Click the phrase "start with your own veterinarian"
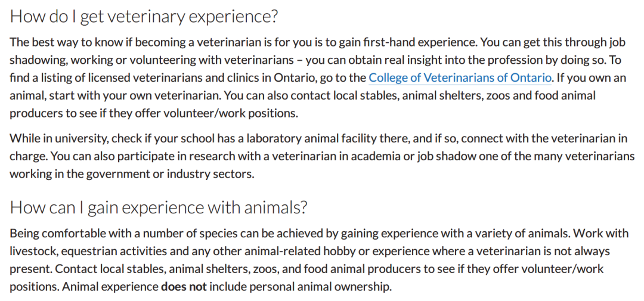The image size is (644, 301). (135, 96)
